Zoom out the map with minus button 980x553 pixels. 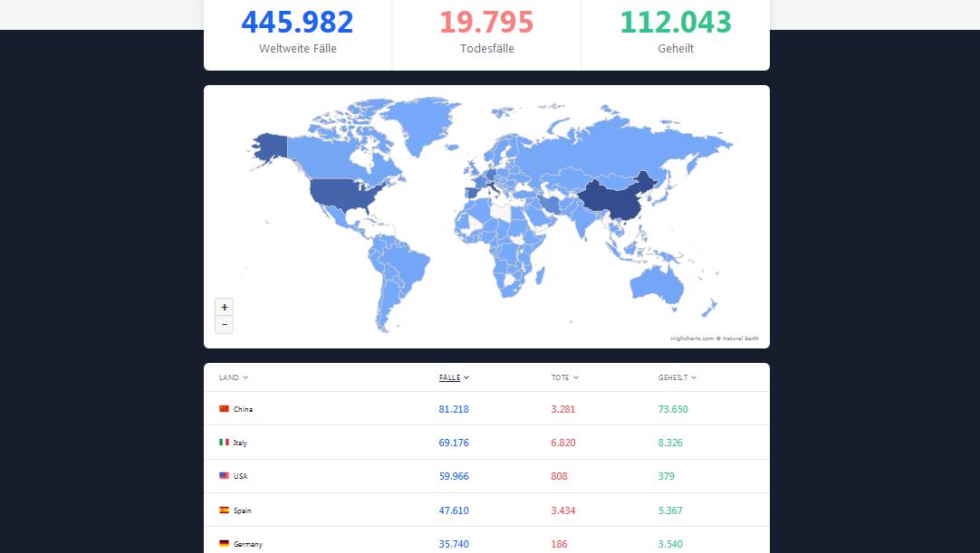pyautogui.click(x=225, y=325)
